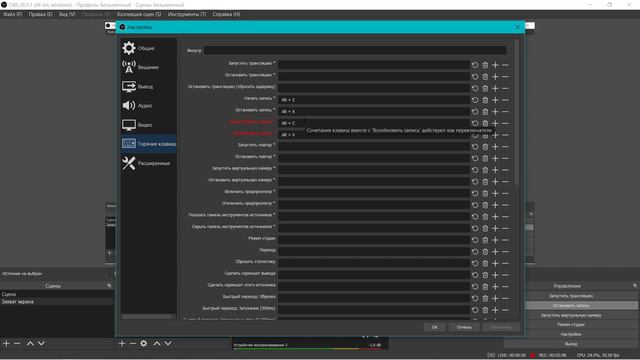Add a hotkey for Режим студии row

click(x=495, y=240)
